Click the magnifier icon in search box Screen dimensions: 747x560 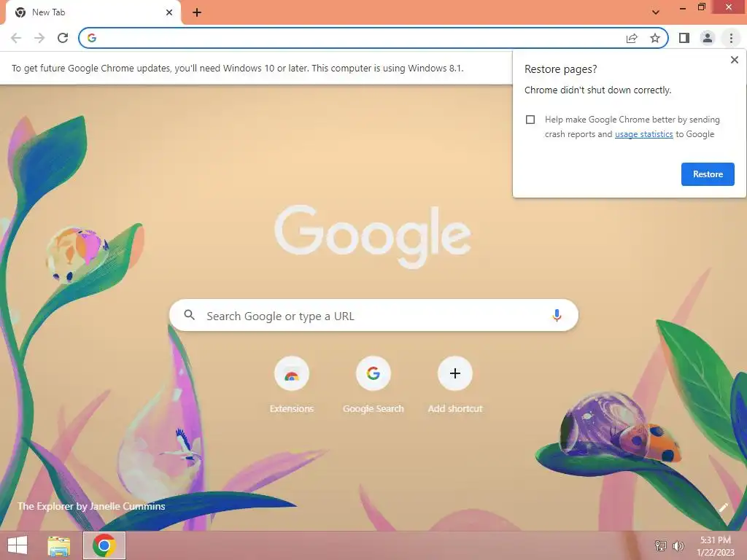pos(189,315)
